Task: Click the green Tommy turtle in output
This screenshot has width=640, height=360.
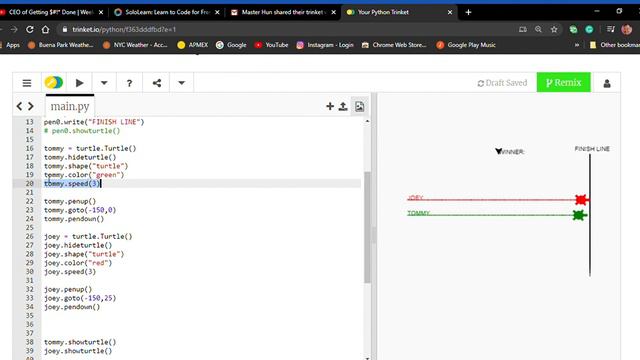Action: coord(579,215)
